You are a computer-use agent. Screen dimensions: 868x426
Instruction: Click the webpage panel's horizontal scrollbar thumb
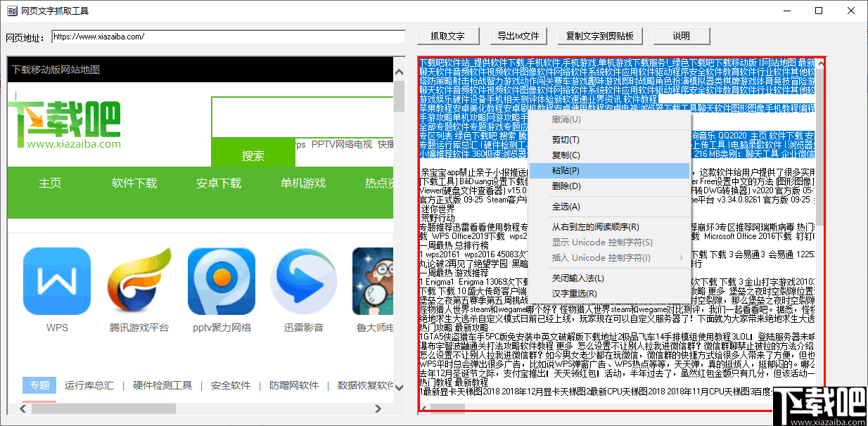coord(104,408)
